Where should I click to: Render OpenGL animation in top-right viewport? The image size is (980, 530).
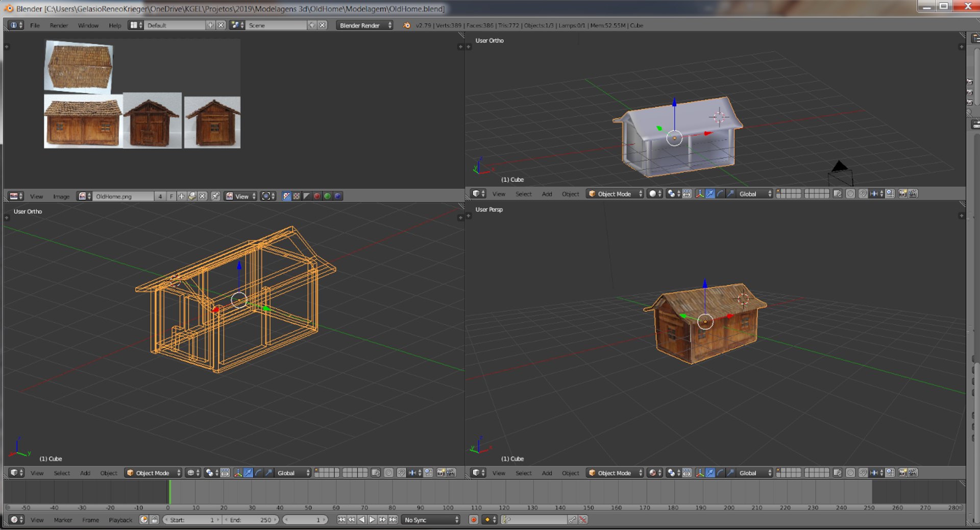click(x=913, y=194)
